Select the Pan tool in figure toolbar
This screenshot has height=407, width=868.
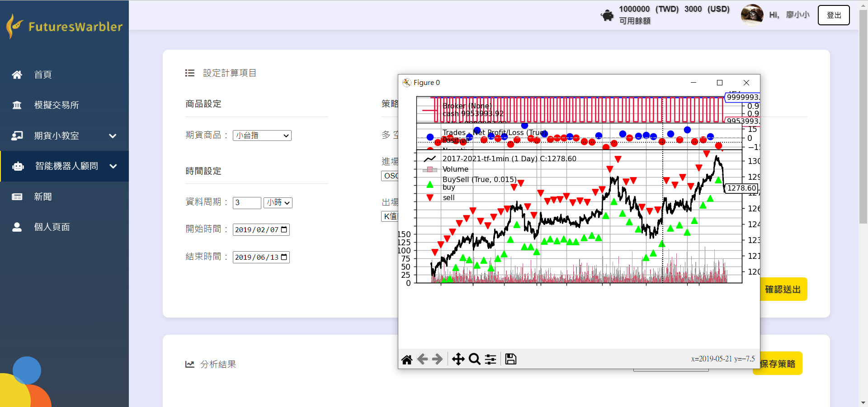click(x=458, y=360)
